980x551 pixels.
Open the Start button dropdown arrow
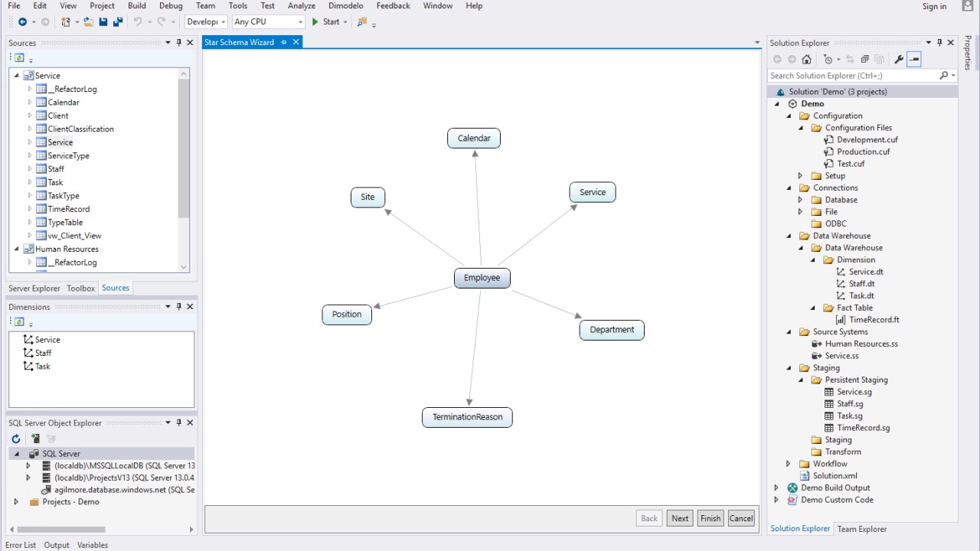345,22
